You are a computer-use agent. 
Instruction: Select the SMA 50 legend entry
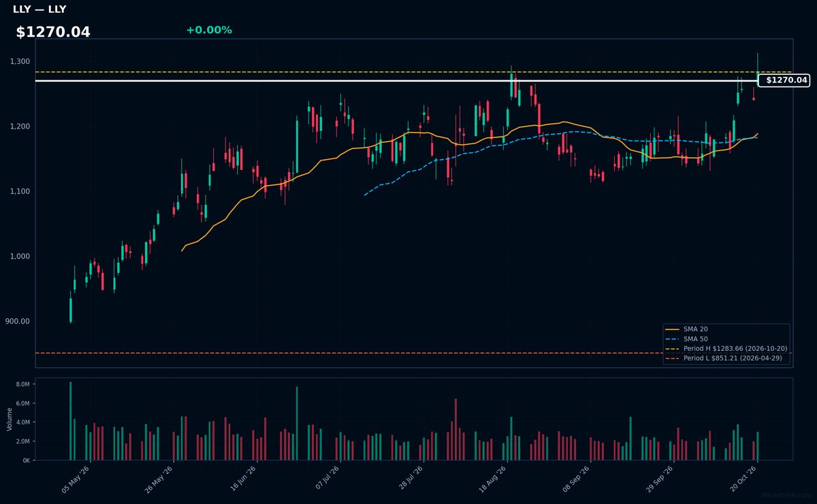tap(686, 339)
